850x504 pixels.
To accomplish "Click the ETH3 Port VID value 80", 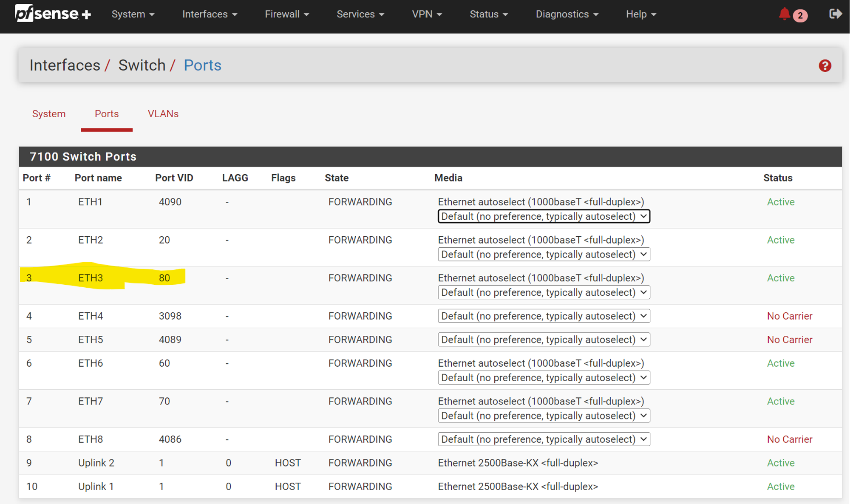I will click(x=164, y=278).
